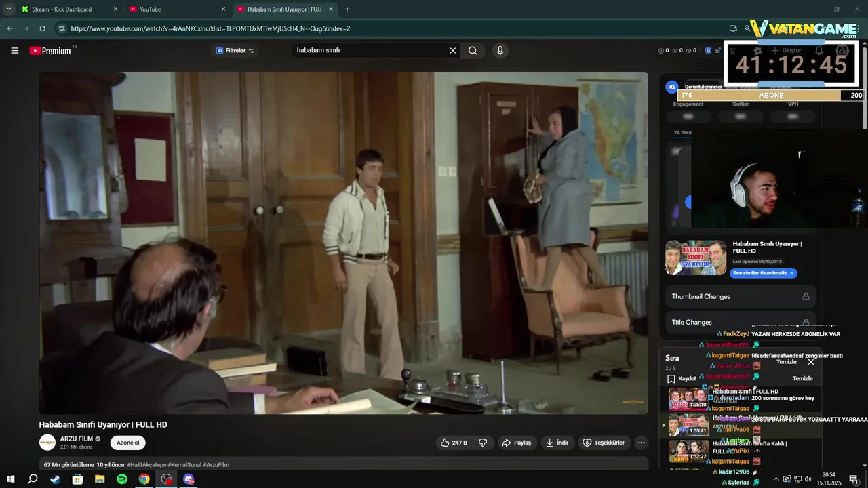Open site info icon in the address bar
The width and height of the screenshot is (868, 488).
62,28
